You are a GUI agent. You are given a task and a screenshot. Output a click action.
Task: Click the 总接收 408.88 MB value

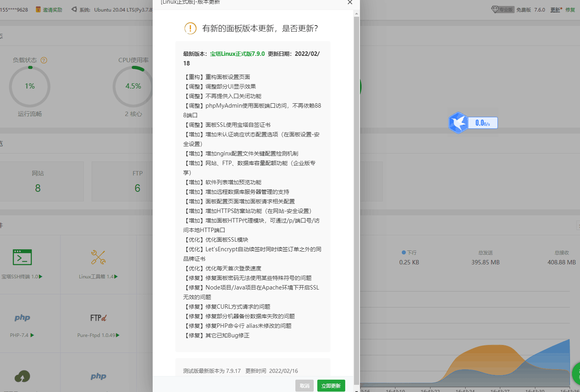561,262
